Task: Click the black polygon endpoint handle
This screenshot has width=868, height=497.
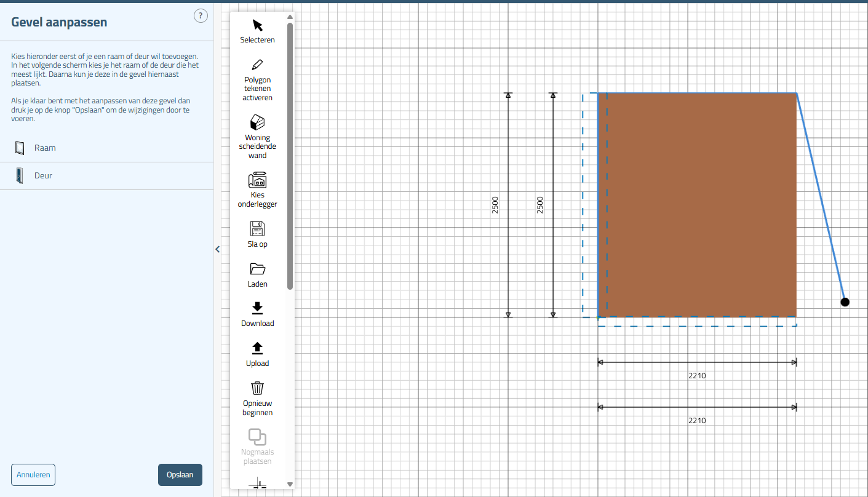Action: point(845,302)
